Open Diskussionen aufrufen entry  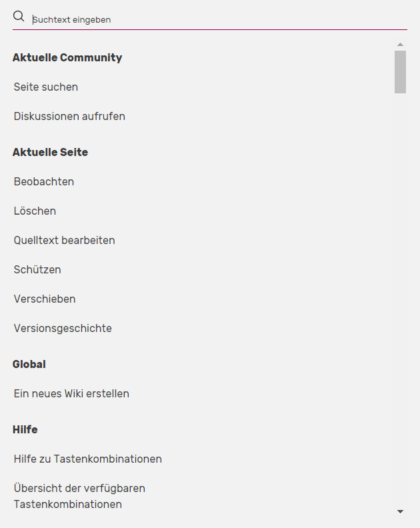coord(69,116)
